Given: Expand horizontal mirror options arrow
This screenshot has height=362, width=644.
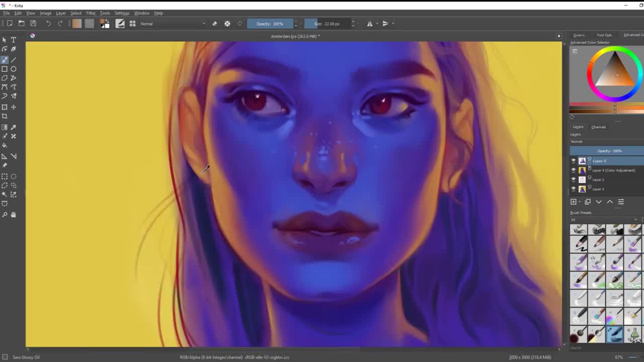Looking at the screenshot, I should pos(377,24).
